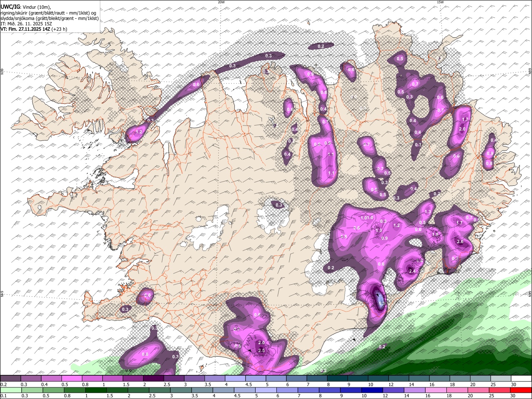Click the '20W' longitude label

(x=221, y=2)
